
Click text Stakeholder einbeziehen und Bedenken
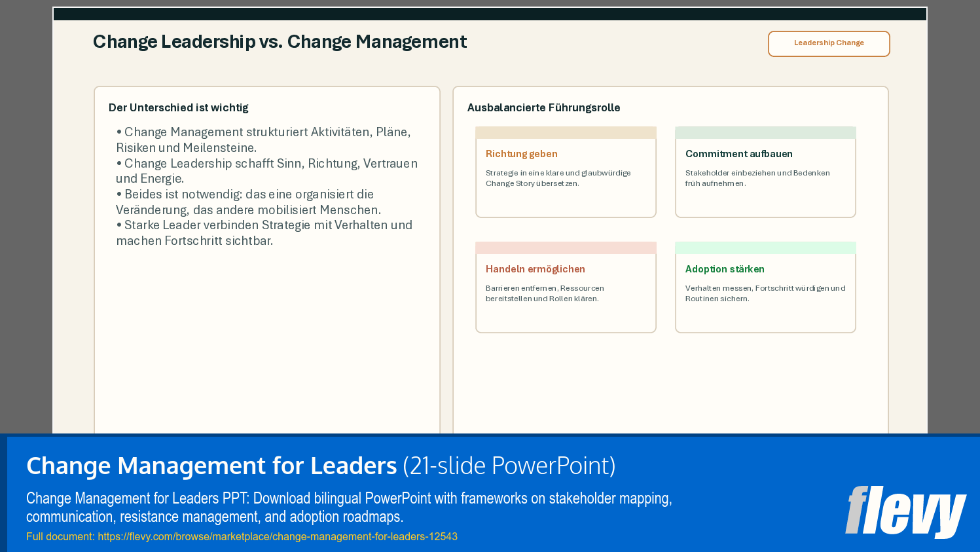(757, 178)
